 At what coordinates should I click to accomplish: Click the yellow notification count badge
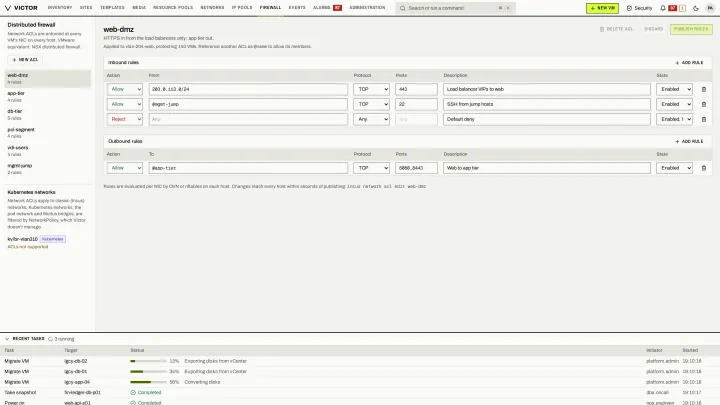[x=682, y=8]
